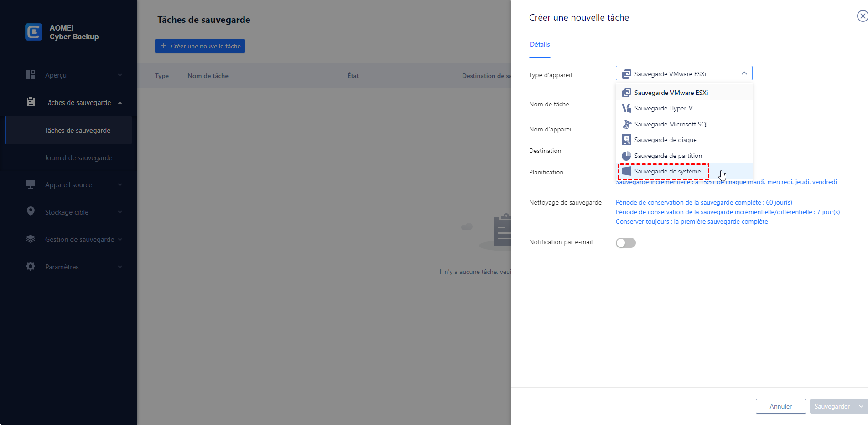Click the Gestion de sauvegarde layers icon
Screen dimensions: 868x425
pos(31,239)
